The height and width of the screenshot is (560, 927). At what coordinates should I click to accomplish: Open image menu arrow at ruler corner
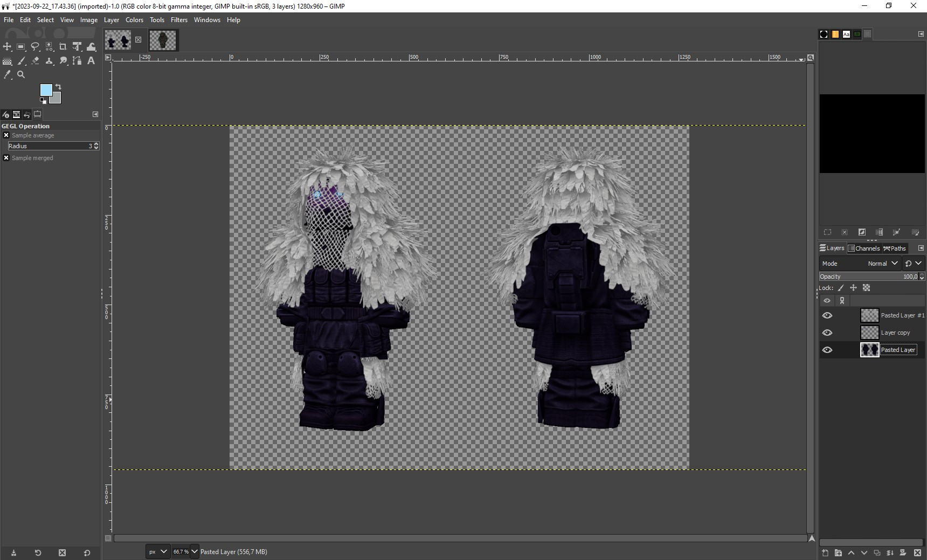(x=108, y=57)
